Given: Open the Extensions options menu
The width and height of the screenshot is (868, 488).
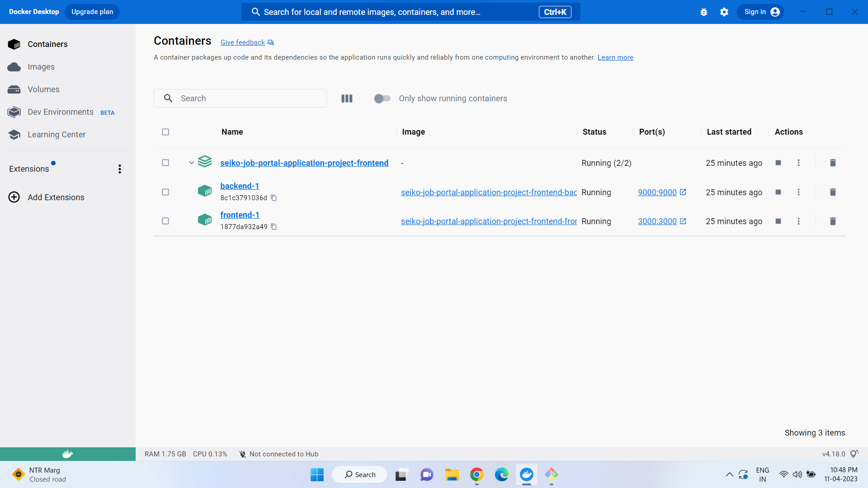Looking at the screenshot, I should point(119,169).
